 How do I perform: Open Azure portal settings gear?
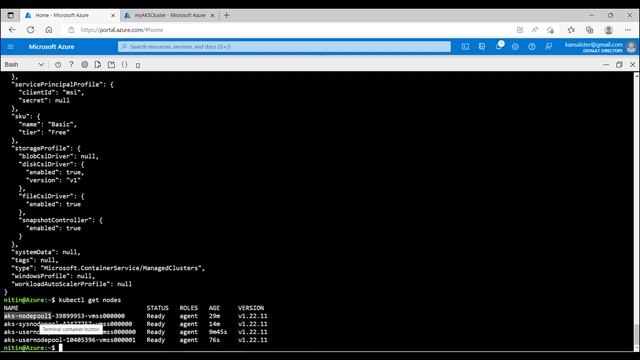[515, 47]
